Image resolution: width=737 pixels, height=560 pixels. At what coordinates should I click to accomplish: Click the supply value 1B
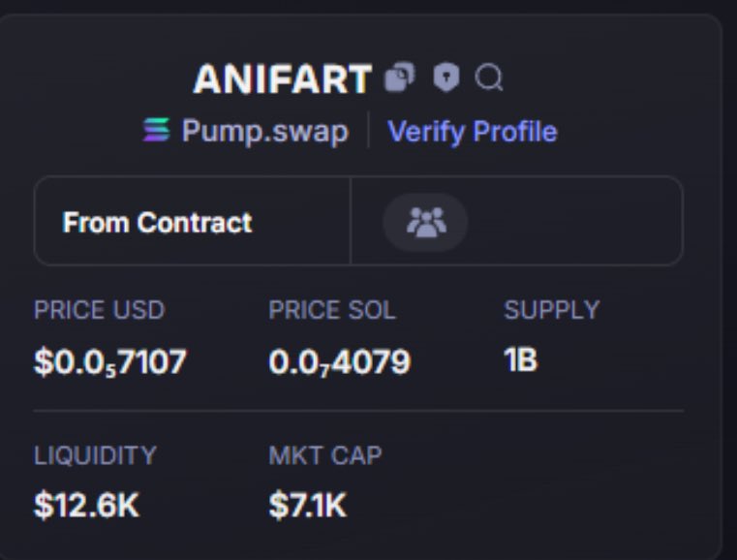pyautogui.click(x=520, y=360)
